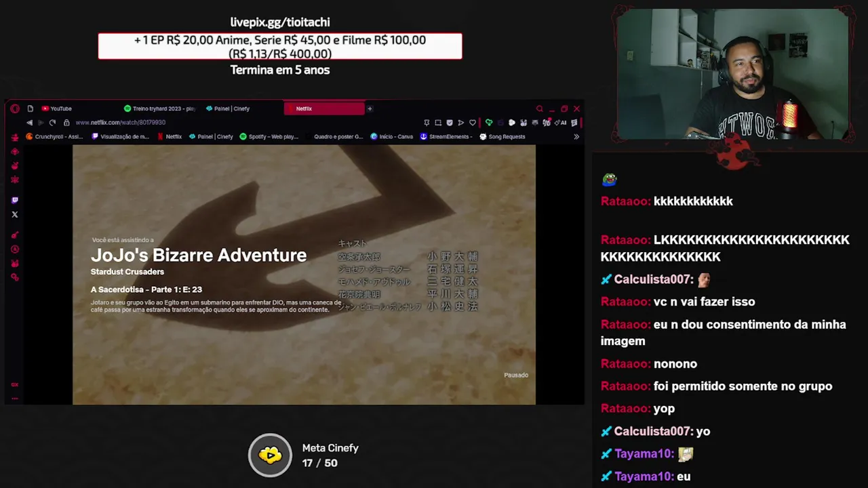Click the JoJo's Bizarre Adventure title
The width and height of the screenshot is (868, 488).
pyautogui.click(x=199, y=256)
